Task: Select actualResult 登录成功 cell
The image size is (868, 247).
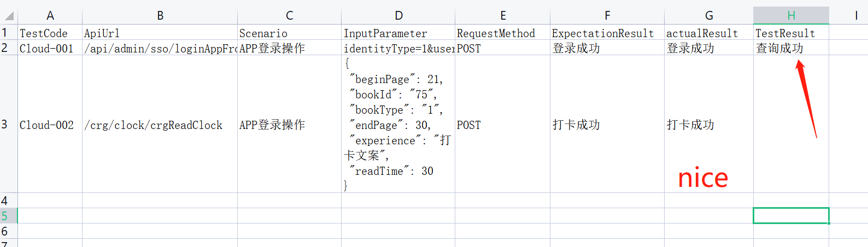Action: [709, 48]
